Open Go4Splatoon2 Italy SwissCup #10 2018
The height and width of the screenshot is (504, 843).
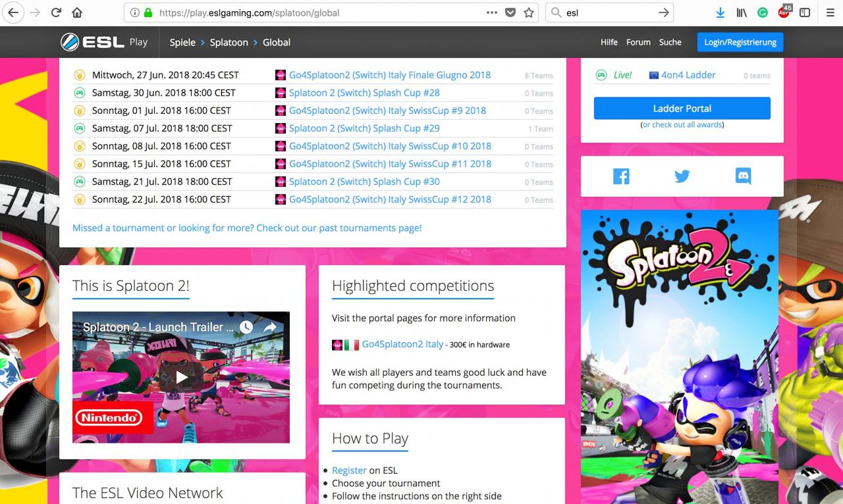tap(390, 146)
